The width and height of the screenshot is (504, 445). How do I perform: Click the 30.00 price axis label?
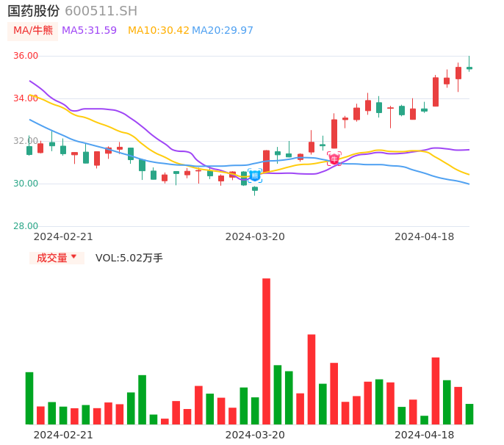(x=26, y=184)
